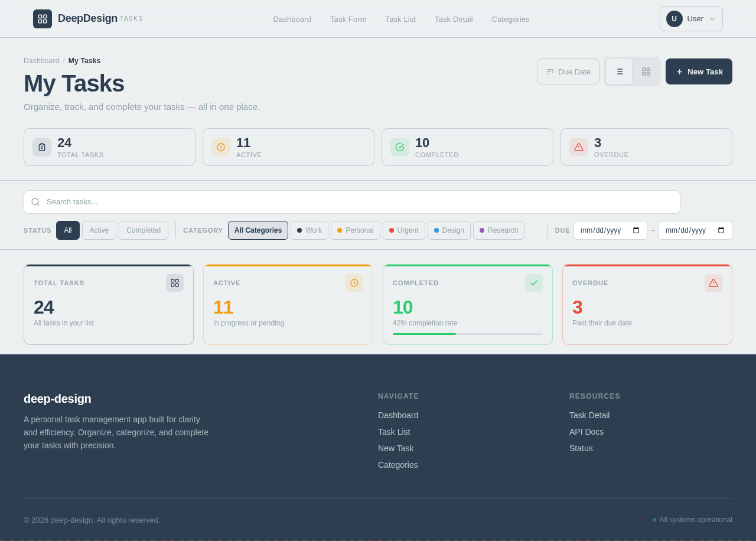Expand the user menu chevron
Image resolution: width=756 pixels, height=541 pixels.
(712, 19)
